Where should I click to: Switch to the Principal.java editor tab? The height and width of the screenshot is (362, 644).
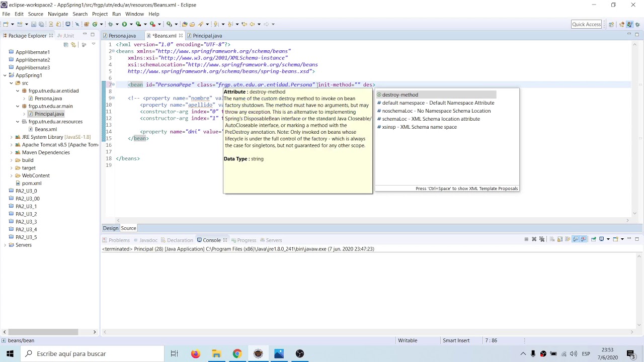pyautogui.click(x=207, y=36)
